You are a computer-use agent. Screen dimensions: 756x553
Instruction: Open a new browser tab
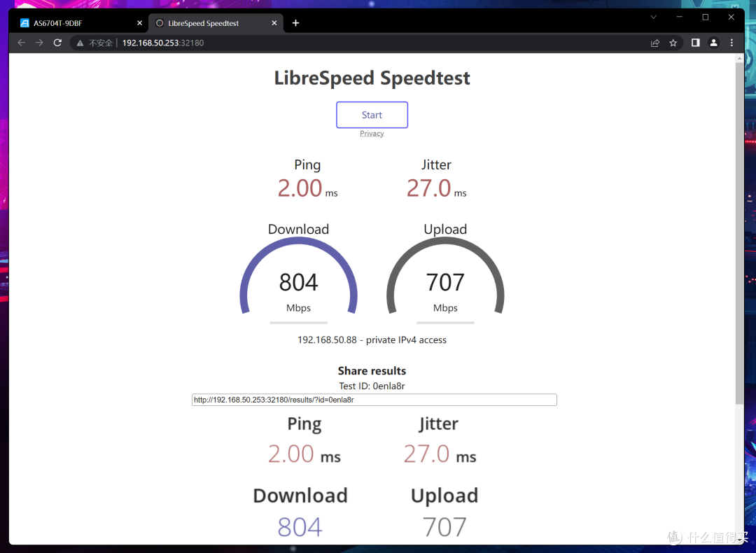tap(295, 22)
